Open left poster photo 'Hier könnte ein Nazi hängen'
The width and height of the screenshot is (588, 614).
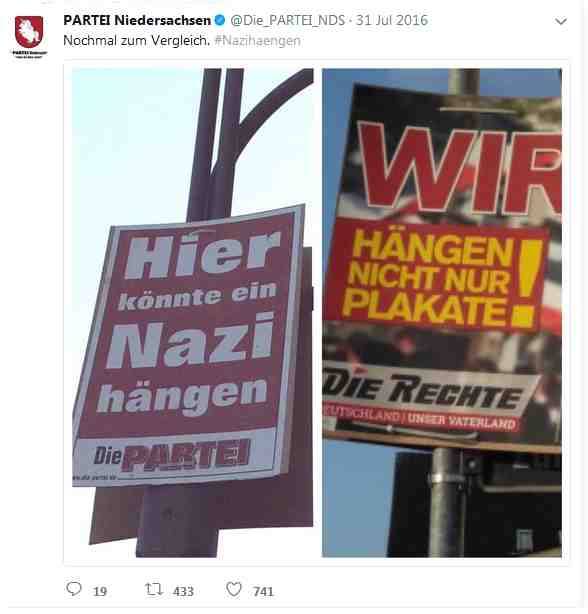click(193, 312)
